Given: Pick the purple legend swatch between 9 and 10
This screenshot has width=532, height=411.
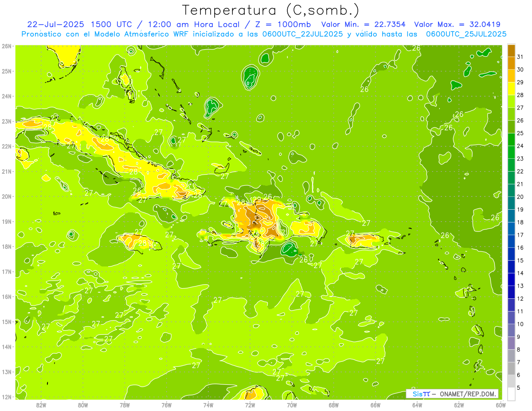Looking at the screenshot, I should [511, 330].
